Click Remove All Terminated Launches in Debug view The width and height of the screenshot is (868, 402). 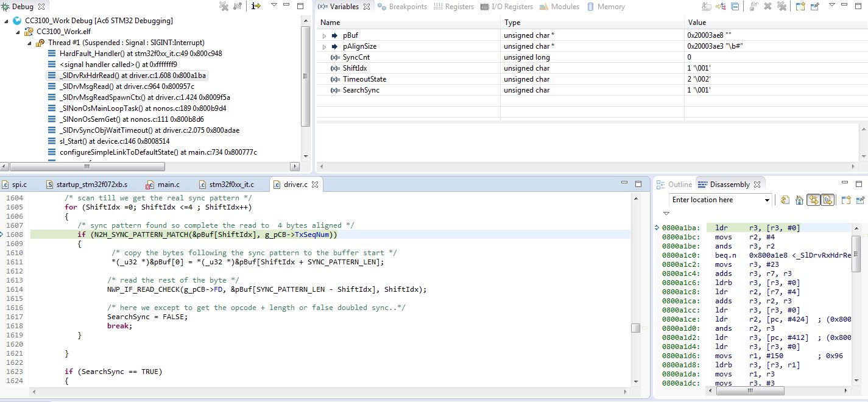pyautogui.click(x=224, y=6)
